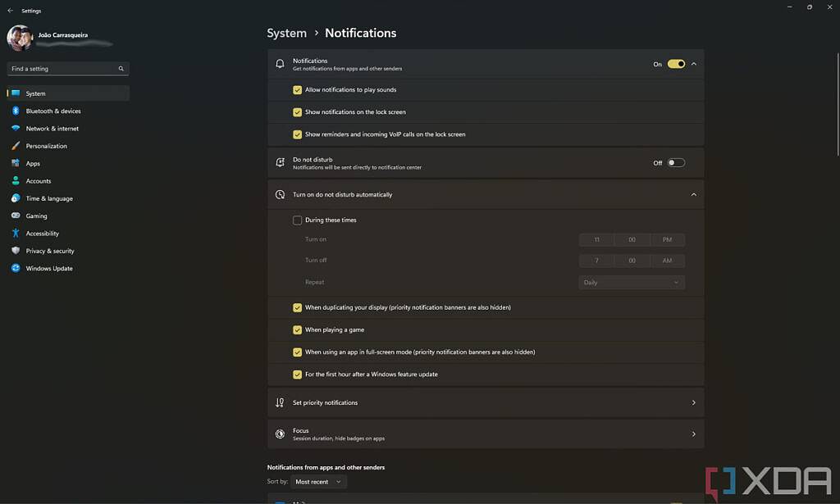Click the Focus section icon
The height and width of the screenshot is (504, 840).
(279, 434)
